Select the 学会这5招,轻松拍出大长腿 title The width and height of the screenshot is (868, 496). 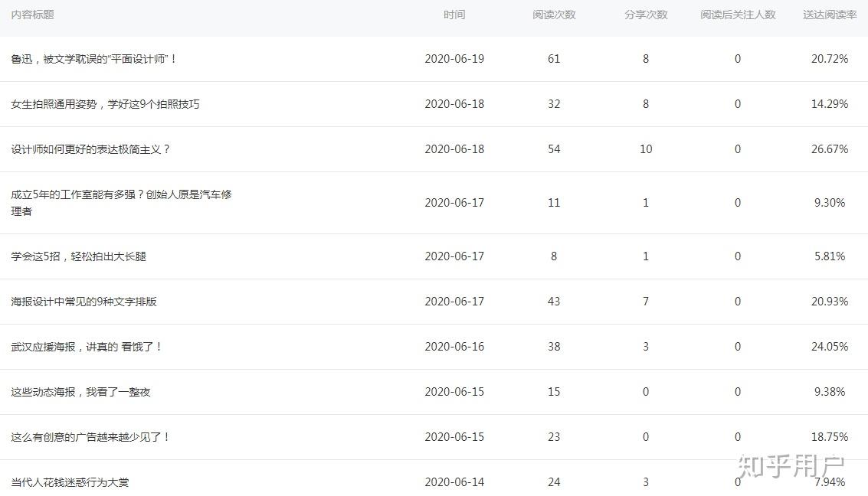pyautogui.click(x=78, y=256)
